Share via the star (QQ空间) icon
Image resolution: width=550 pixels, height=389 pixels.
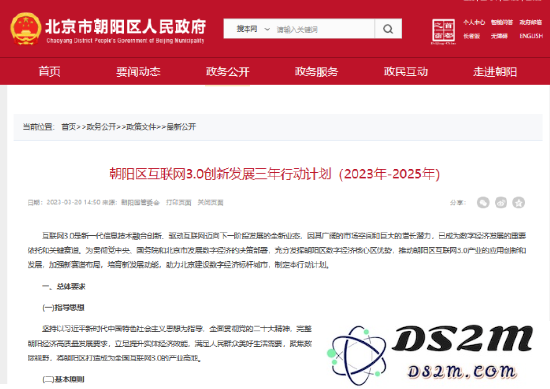point(518,202)
